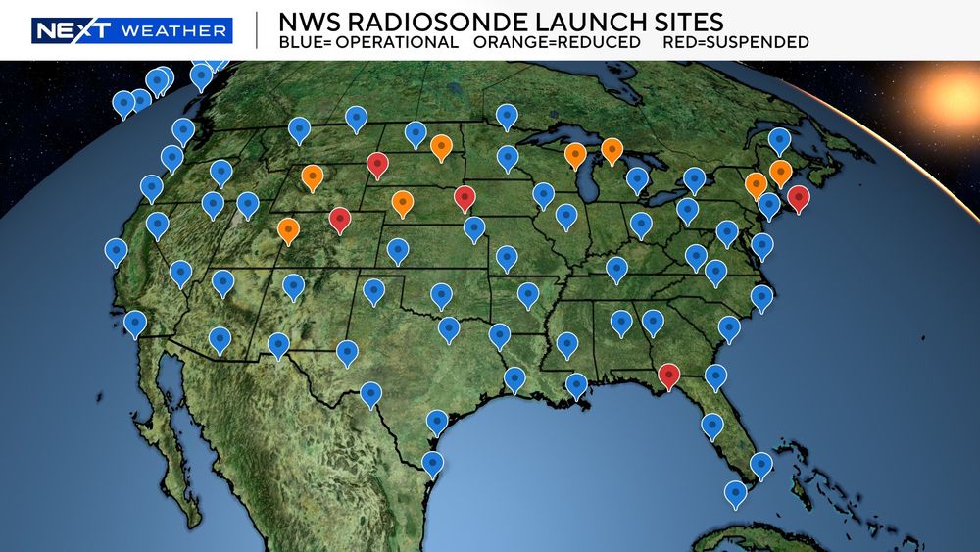Select the orange pin in central Nebraska

(x=403, y=204)
